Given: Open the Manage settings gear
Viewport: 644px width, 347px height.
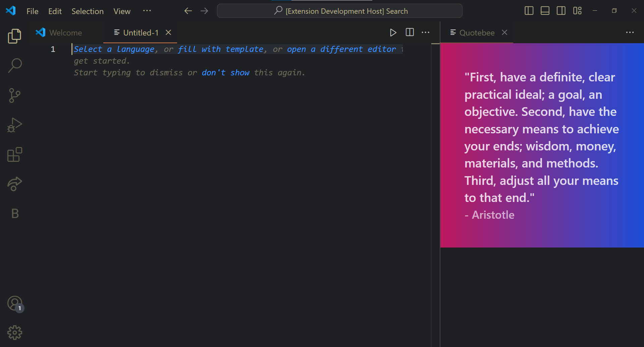Looking at the screenshot, I should [15, 333].
